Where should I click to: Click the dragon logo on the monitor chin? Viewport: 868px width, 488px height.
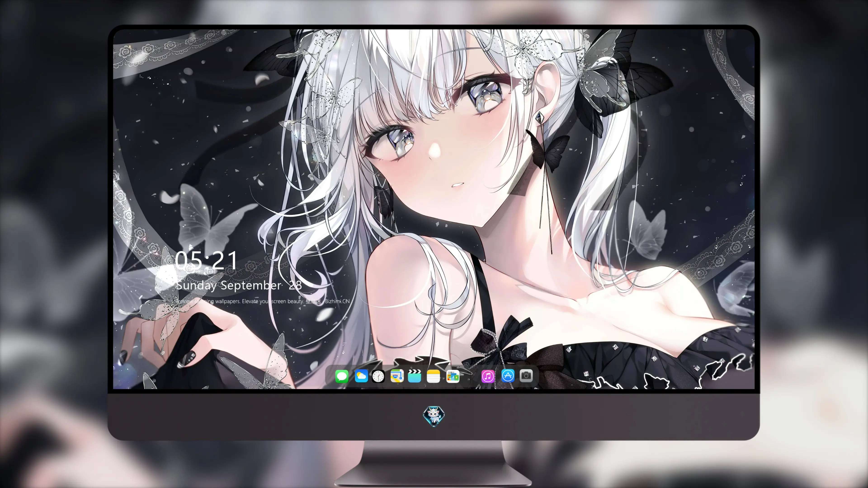[x=434, y=416]
